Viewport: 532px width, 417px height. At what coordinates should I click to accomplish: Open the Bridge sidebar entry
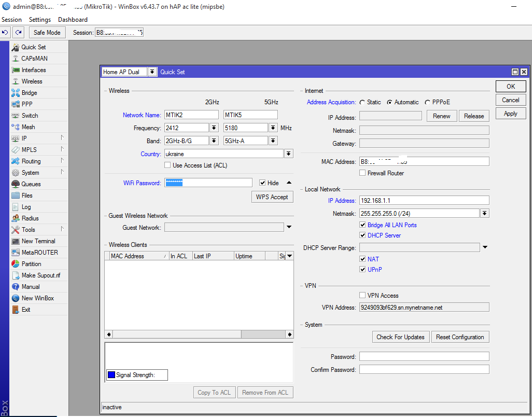click(x=39, y=93)
